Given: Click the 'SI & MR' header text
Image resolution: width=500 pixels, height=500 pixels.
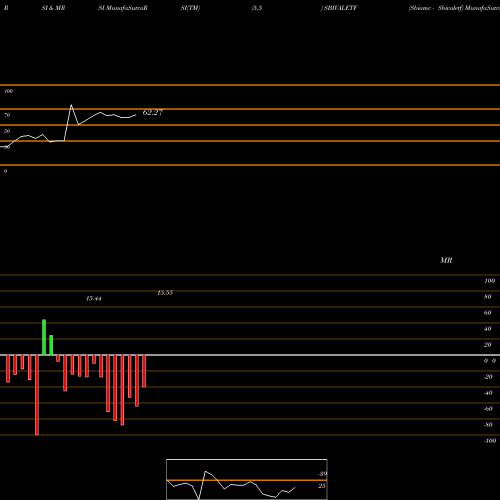Looking at the screenshot, I should [53, 8].
